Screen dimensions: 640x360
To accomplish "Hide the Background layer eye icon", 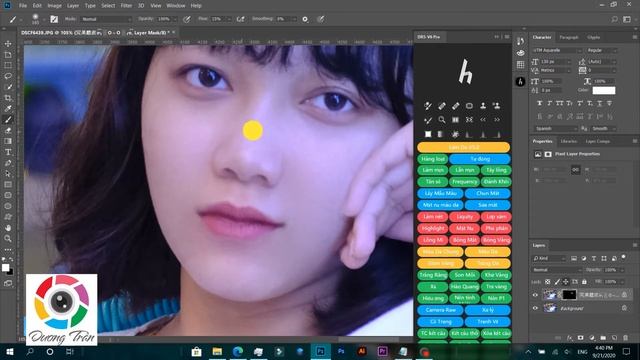I will tap(535, 308).
